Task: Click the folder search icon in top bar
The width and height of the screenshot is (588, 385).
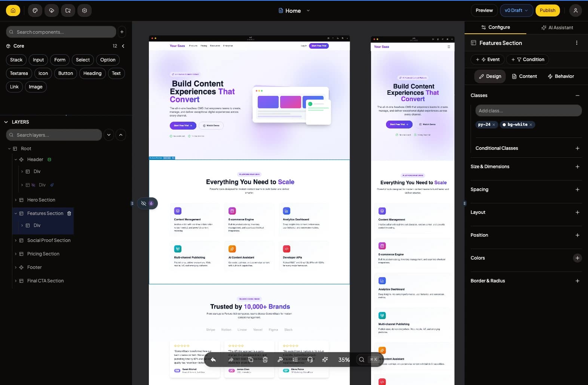Action: [68, 10]
